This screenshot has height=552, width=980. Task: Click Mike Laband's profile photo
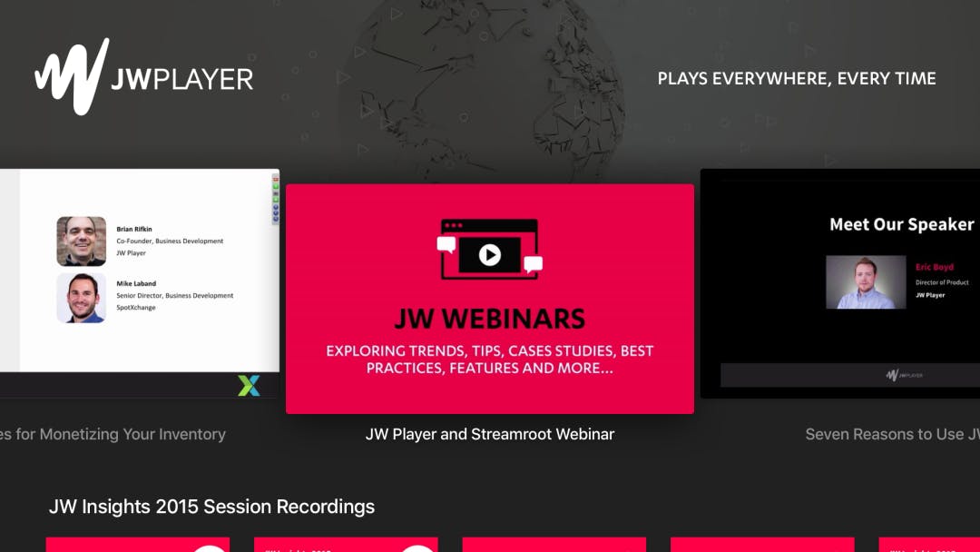pos(82,298)
